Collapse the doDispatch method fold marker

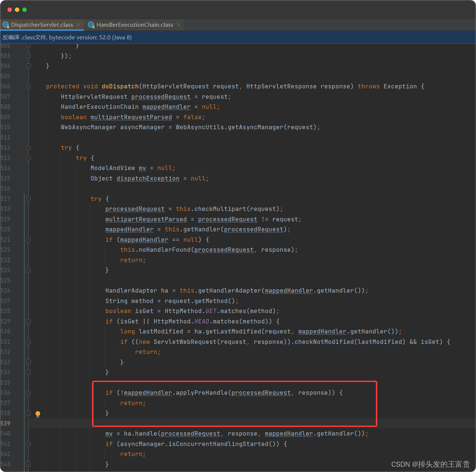click(x=29, y=87)
